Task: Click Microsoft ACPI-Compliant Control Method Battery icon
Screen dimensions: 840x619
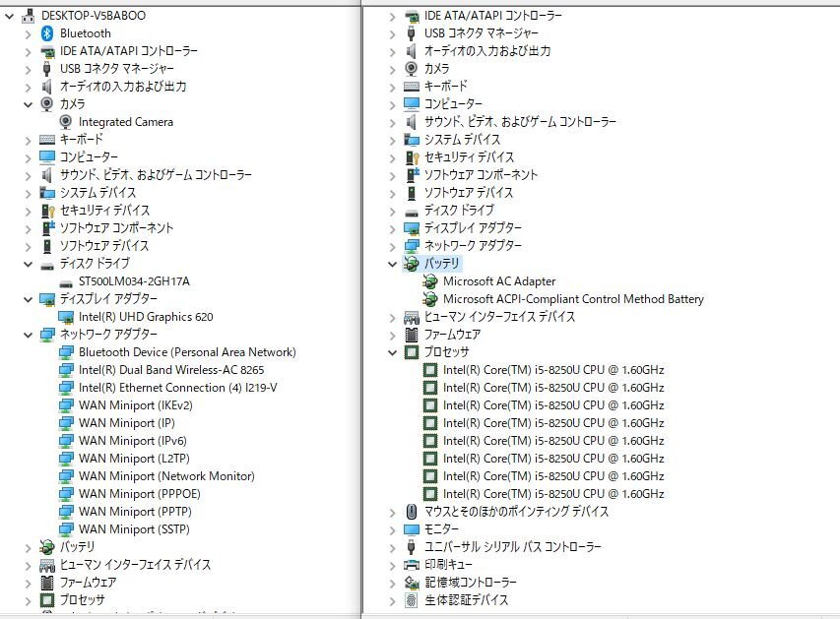Action: click(429, 299)
